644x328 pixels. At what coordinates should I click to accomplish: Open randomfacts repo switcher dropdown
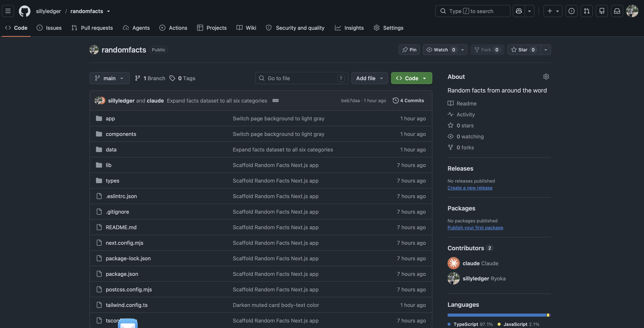[x=108, y=11]
